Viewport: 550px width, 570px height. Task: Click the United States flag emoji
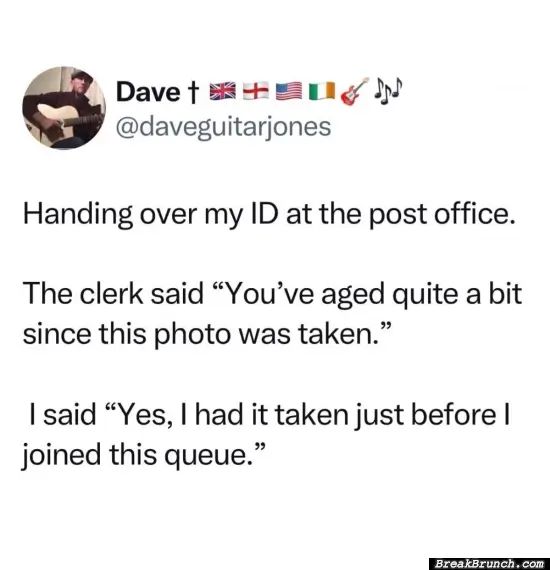[289, 91]
